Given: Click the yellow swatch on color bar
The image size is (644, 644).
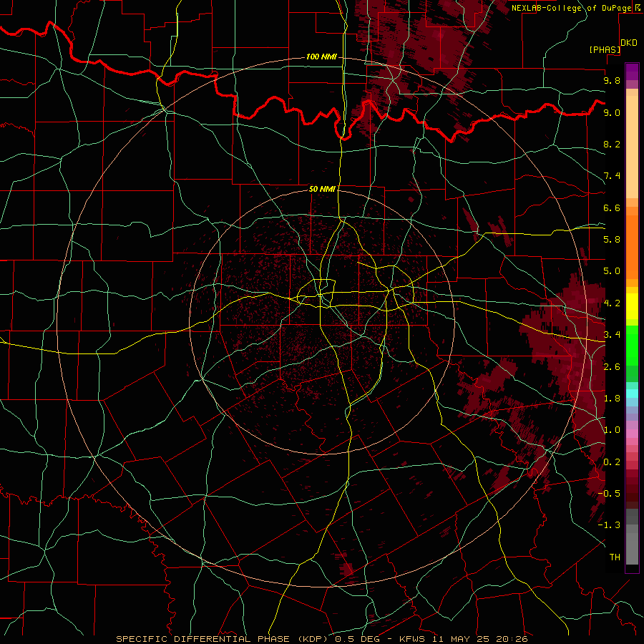Looking at the screenshot, I should click(632, 306).
